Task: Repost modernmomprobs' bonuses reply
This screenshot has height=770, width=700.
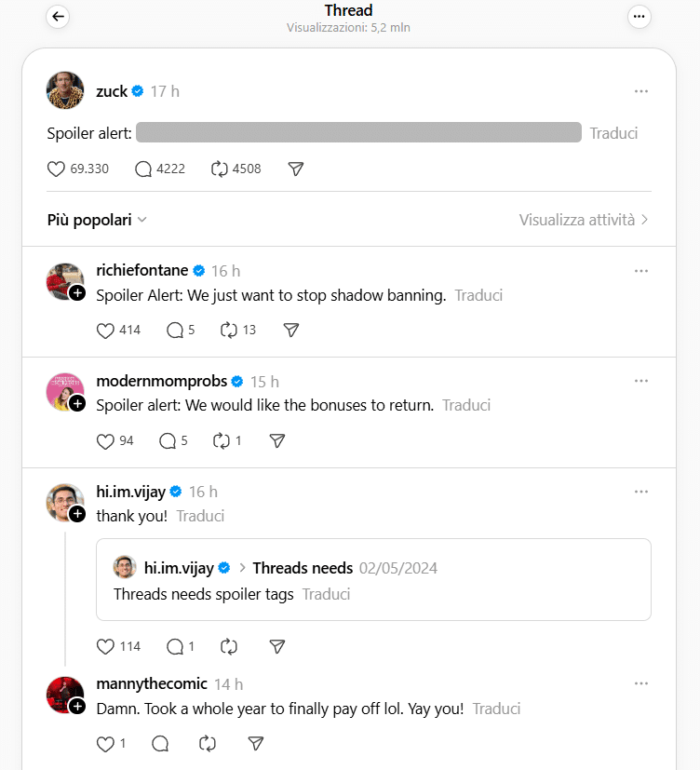Action: (221, 440)
